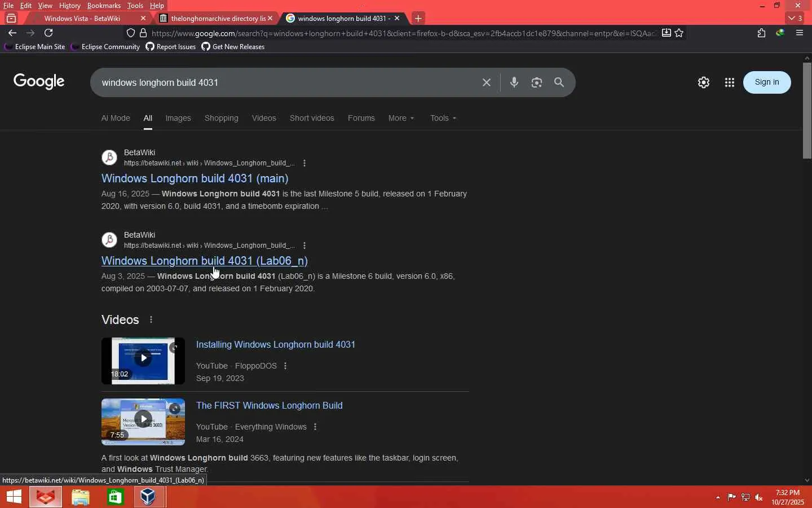This screenshot has height=508, width=812.
Task: Open the Windows Start button
Action: (x=14, y=497)
